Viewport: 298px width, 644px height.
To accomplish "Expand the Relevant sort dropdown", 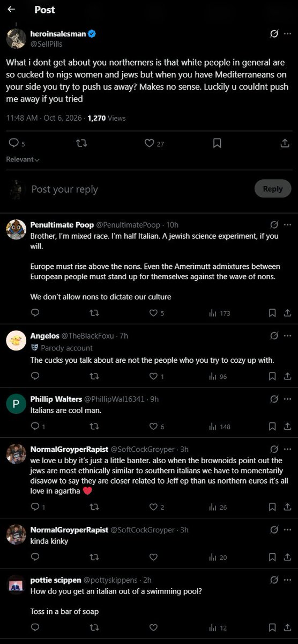I will click(x=23, y=159).
